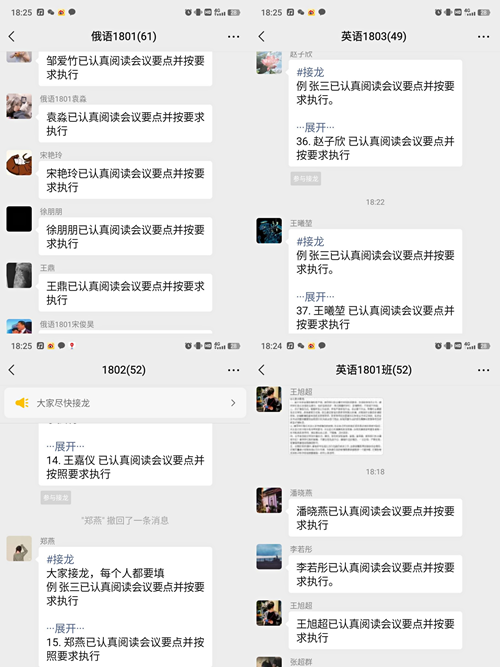Go back from the 英语1803(49) chat
The width and height of the screenshot is (500, 667).
pyautogui.click(x=262, y=37)
